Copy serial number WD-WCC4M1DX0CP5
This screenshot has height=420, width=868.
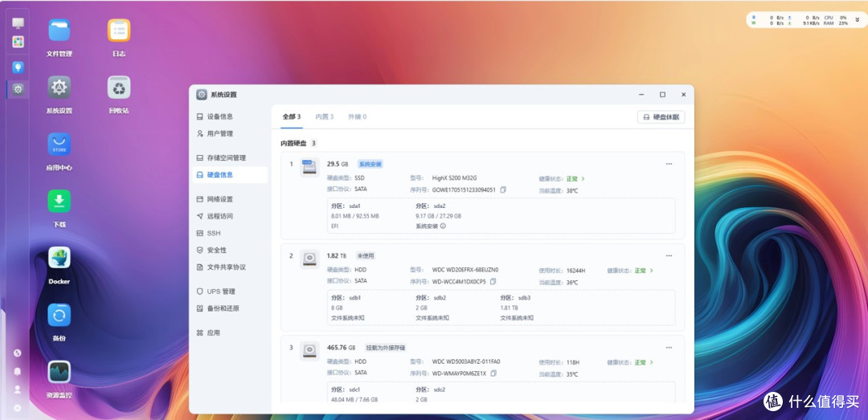tap(493, 281)
